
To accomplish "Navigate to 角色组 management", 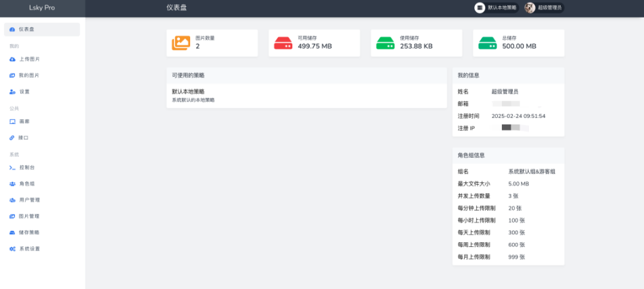I will [x=42, y=184].
